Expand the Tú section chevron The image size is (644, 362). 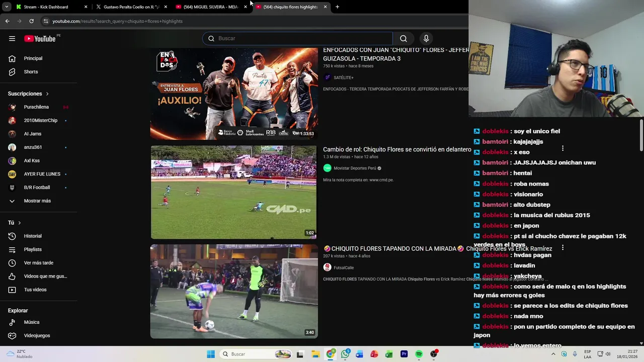click(20, 223)
